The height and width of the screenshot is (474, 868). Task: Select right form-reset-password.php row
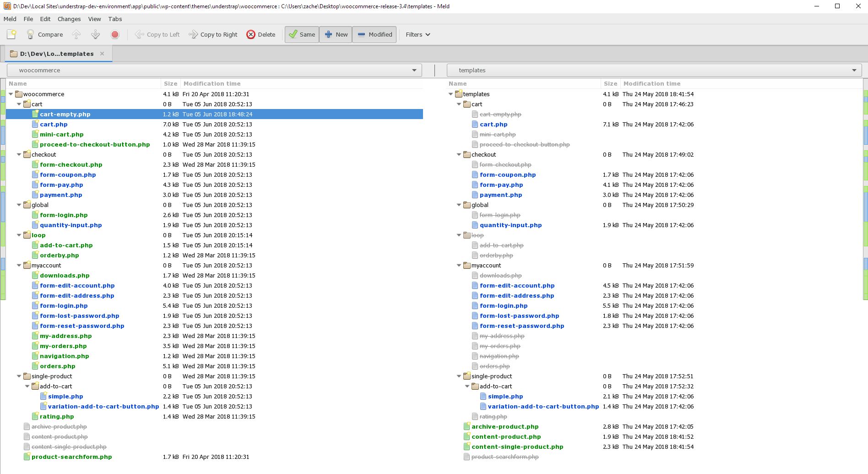(x=655, y=326)
